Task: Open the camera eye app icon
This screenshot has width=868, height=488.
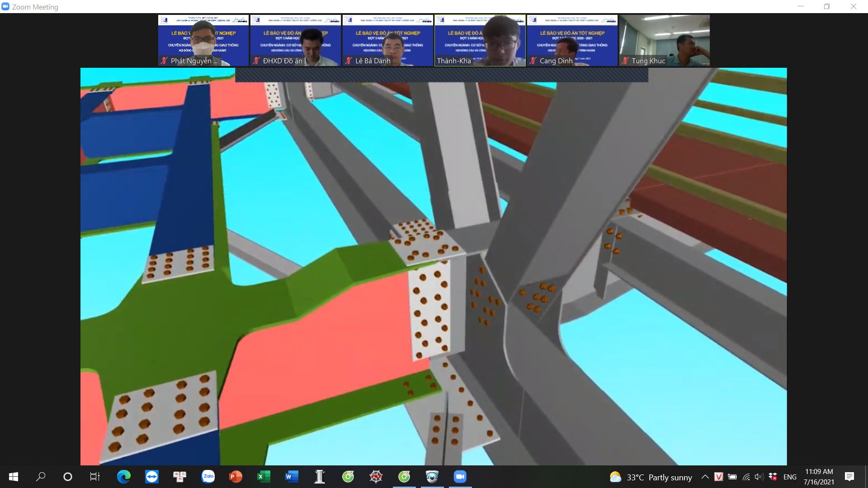Action: click(x=432, y=476)
